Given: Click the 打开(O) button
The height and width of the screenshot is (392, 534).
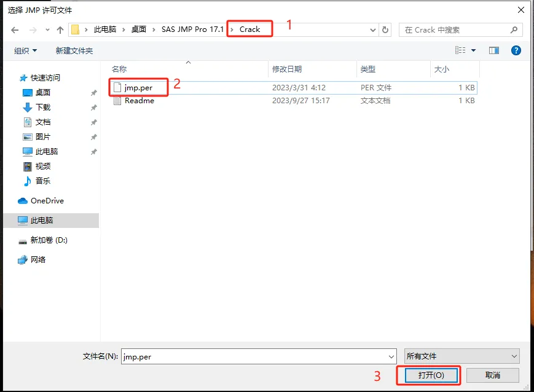Looking at the screenshot, I should click(x=431, y=375).
